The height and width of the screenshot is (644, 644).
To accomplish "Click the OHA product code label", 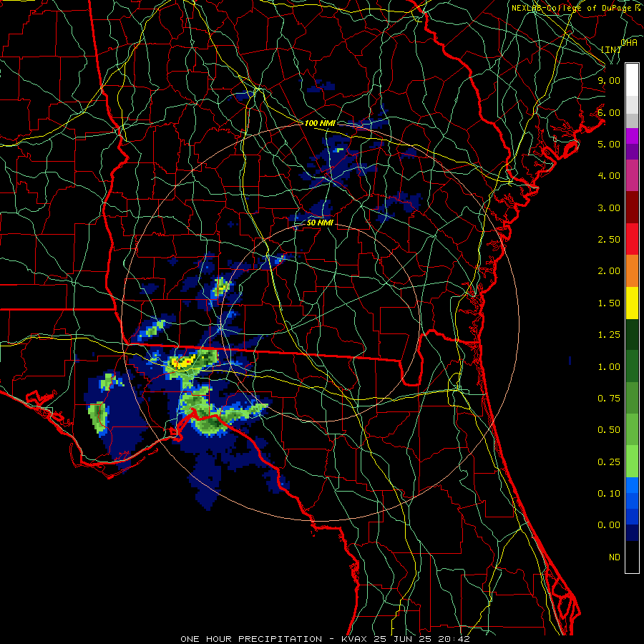I will pos(629,43).
